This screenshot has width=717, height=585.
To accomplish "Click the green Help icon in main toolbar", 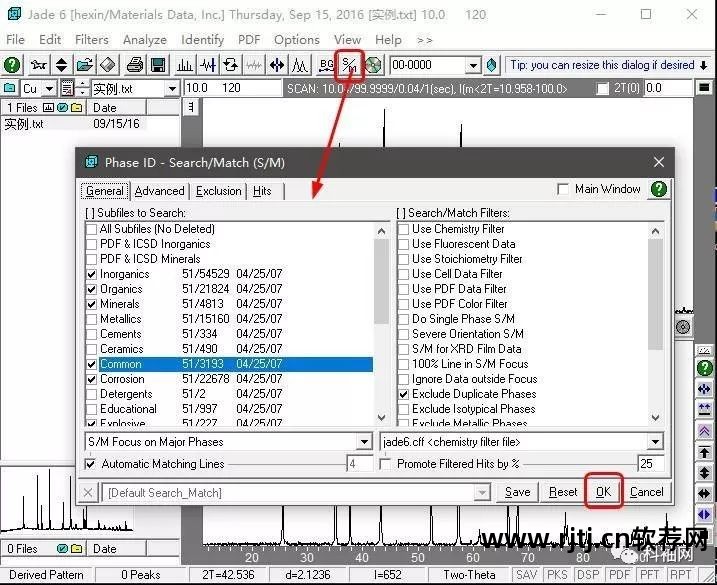I will click(12, 65).
